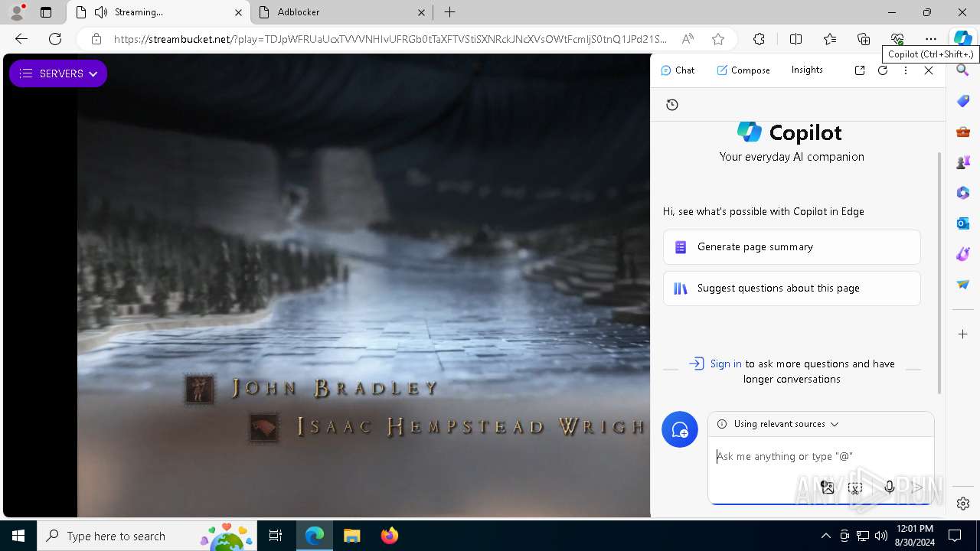Close the Adblocker tab
The width and height of the screenshot is (980, 551).
pos(421,12)
